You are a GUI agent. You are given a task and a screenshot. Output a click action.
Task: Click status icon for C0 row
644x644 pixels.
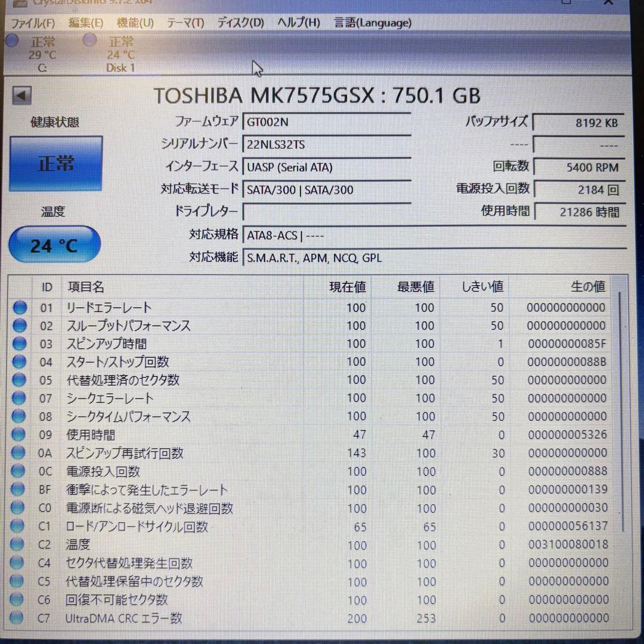coord(17,507)
